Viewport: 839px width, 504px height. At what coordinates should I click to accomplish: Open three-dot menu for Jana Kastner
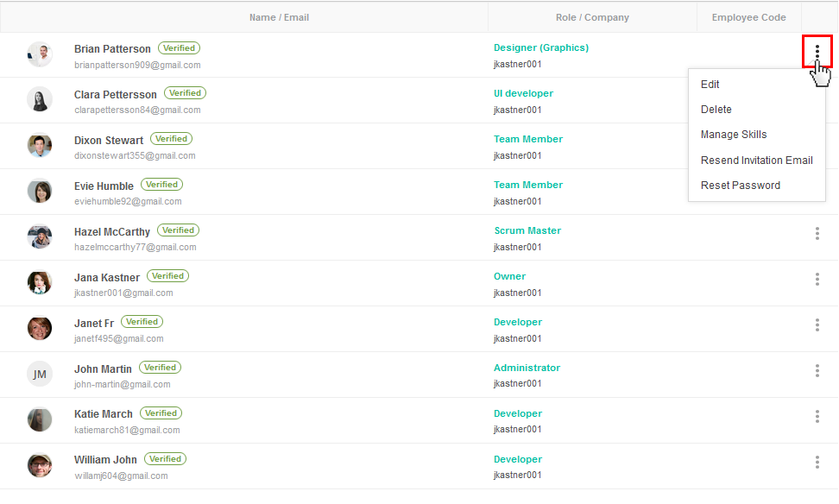point(817,280)
